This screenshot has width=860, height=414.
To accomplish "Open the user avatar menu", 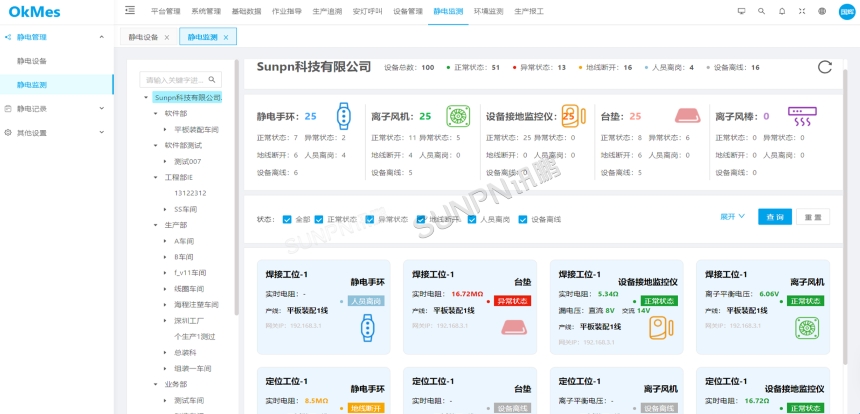I will [847, 12].
